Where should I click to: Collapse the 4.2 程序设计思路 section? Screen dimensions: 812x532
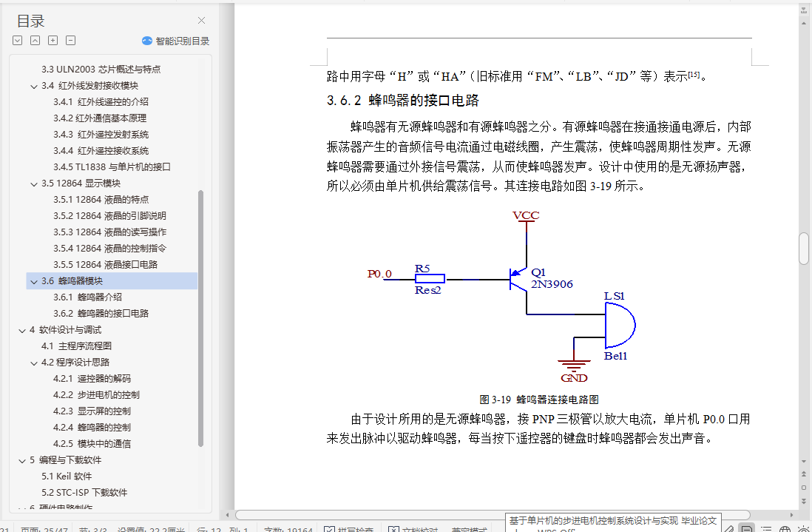coord(34,363)
